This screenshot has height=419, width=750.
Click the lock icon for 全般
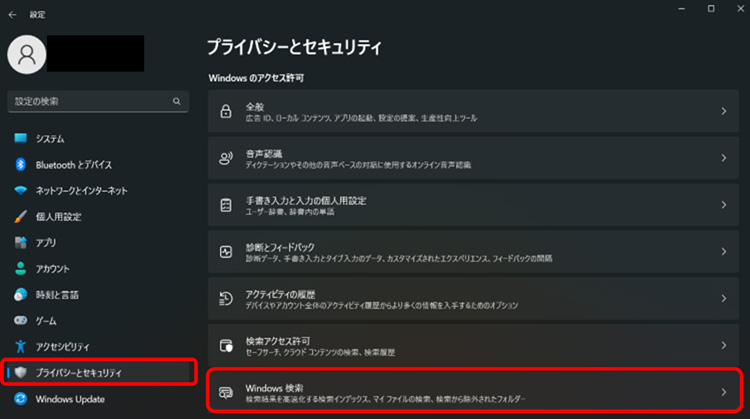226,111
